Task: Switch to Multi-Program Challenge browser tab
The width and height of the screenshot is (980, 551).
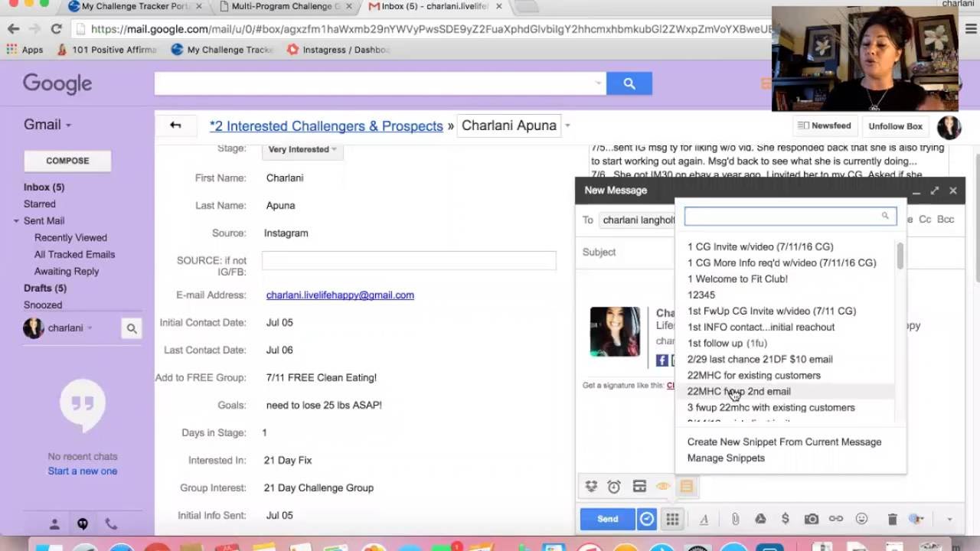Action: tap(285, 7)
